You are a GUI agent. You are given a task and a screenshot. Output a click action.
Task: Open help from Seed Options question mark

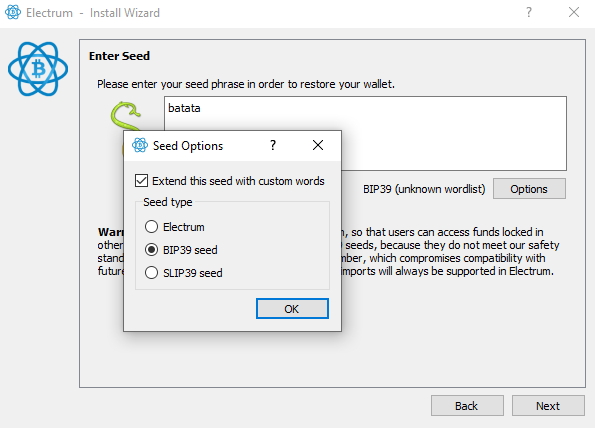(273, 145)
